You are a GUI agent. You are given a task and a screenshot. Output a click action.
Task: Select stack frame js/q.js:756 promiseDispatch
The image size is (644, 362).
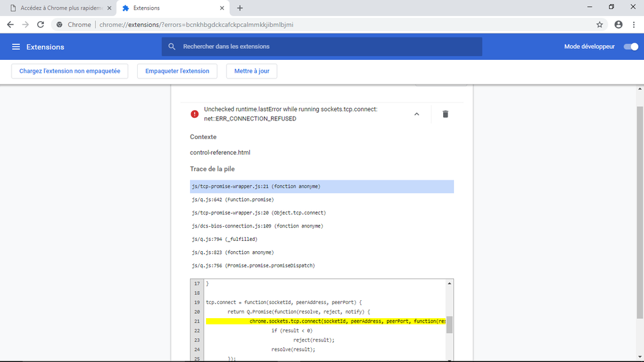[x=321, y=265]
